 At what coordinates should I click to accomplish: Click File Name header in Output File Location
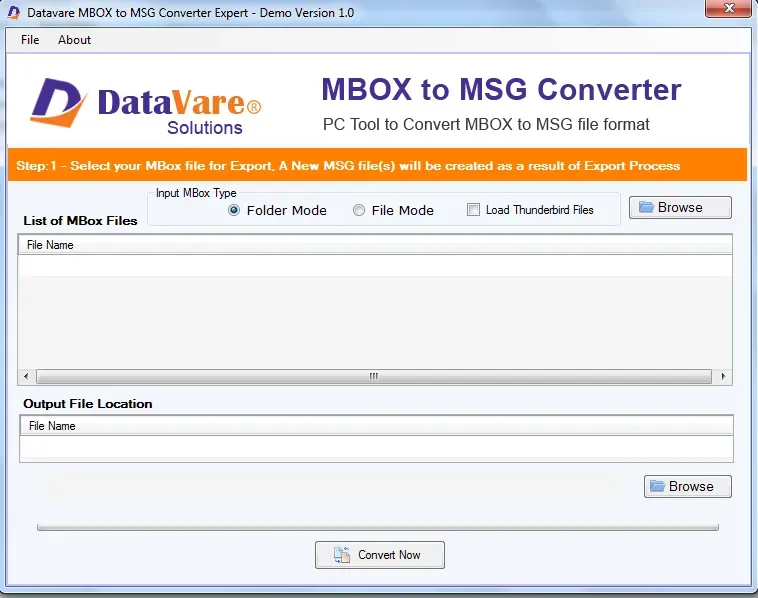point(377,425)
